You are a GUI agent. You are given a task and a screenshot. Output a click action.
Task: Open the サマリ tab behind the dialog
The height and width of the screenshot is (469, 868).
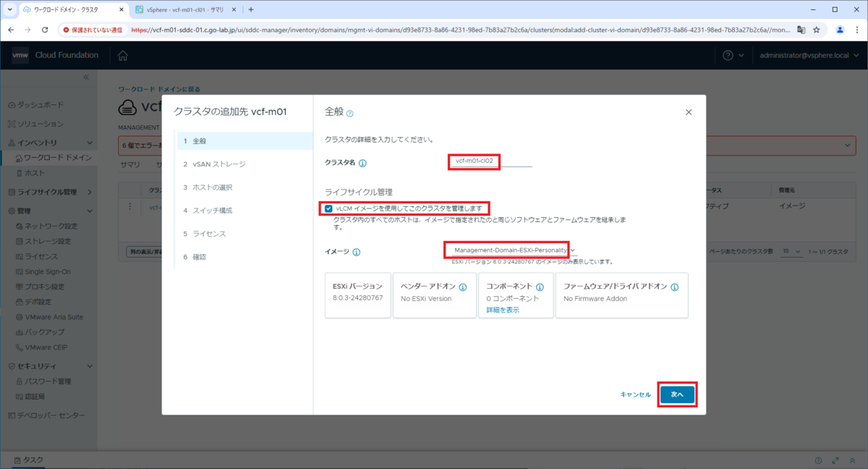[x=130, y=165]
